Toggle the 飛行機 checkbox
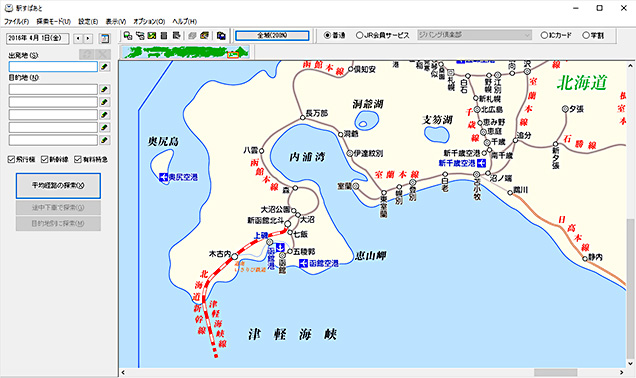 click(x=11, y=159)
